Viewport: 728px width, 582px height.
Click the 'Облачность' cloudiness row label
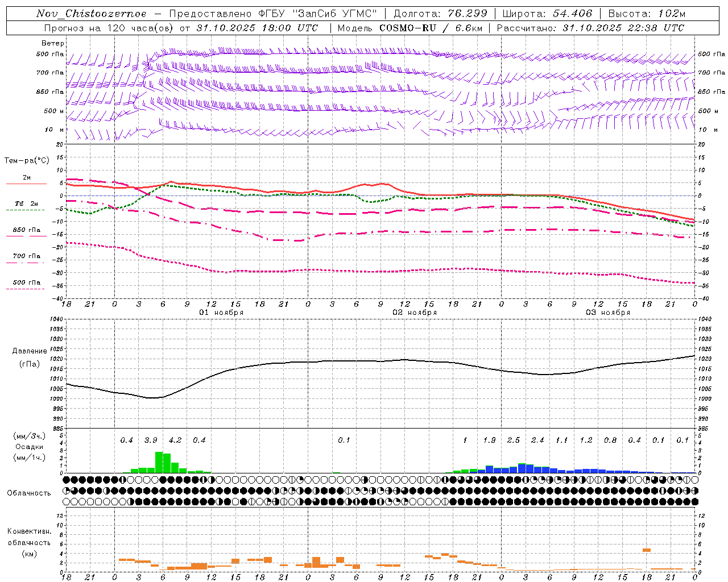coord(29,493)
